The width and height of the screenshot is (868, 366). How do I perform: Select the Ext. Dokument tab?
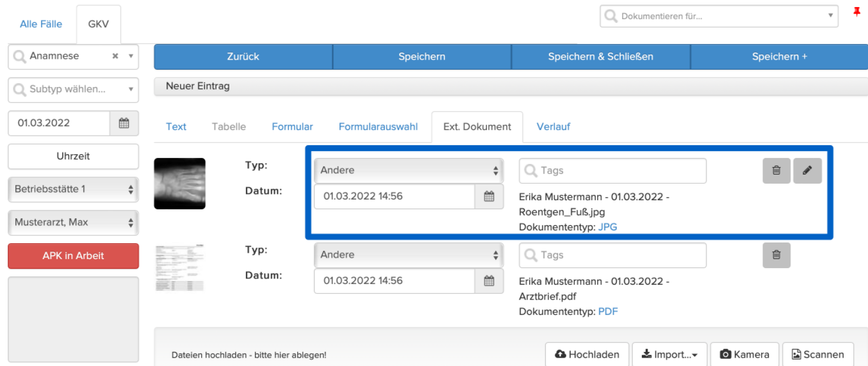click(477, 127)
